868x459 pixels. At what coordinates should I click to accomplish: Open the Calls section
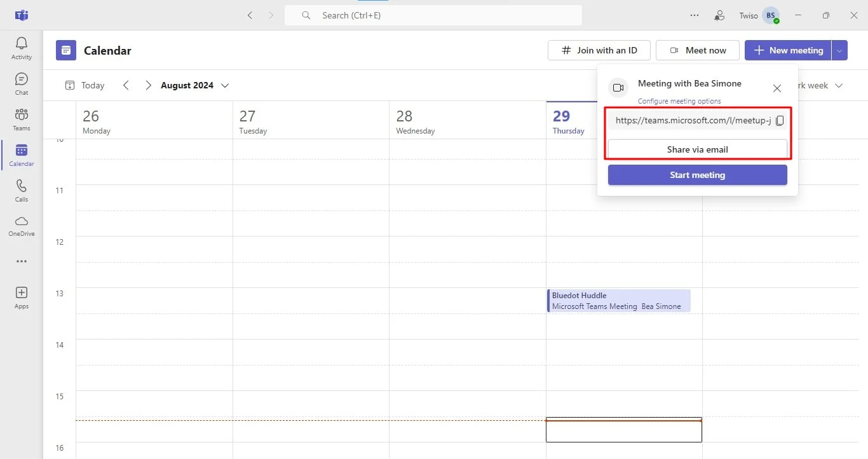[x=22, y=191]
